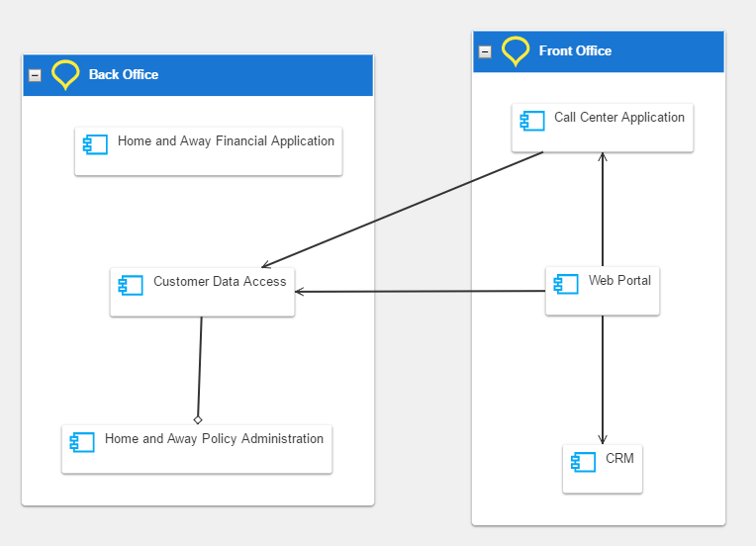The height and width of the screenshot is (546, 756).
Task: Select the arrow from Web Portal to Call Center
Action: (x=603, y=209)
